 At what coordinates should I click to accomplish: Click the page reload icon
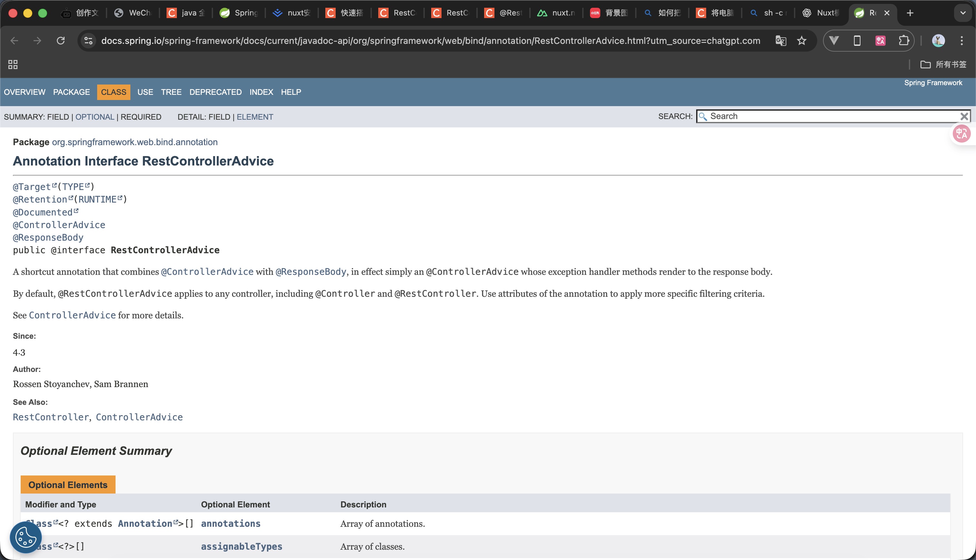[61, 40]
